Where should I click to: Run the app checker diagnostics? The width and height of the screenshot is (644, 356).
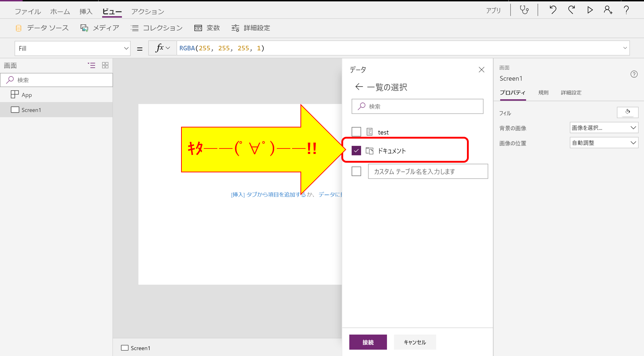pyautogui.click(x=524, y=10)
